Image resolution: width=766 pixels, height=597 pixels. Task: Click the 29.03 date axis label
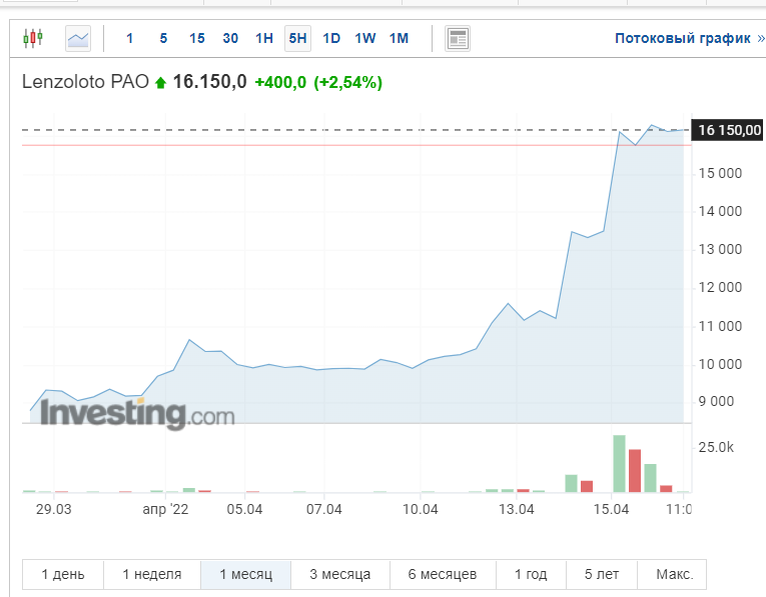tap(54, 510)
